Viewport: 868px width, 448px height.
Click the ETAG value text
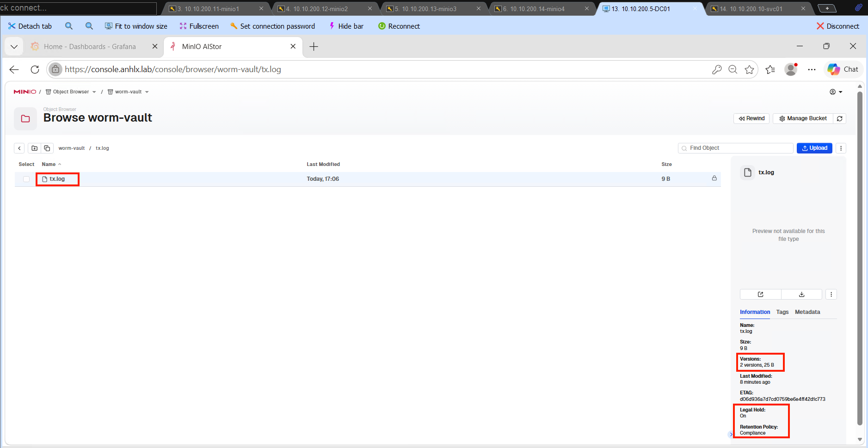(782, 399)
